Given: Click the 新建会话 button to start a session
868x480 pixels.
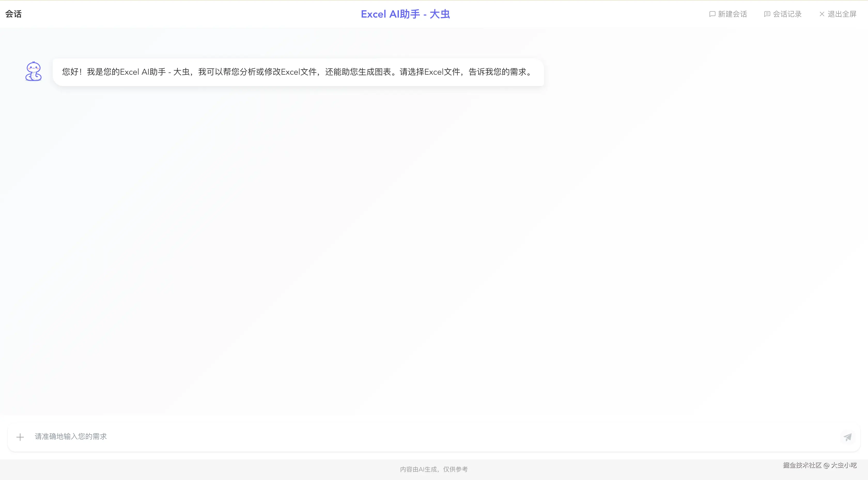Looking at the screenshot, I should [x=732, y=14].
